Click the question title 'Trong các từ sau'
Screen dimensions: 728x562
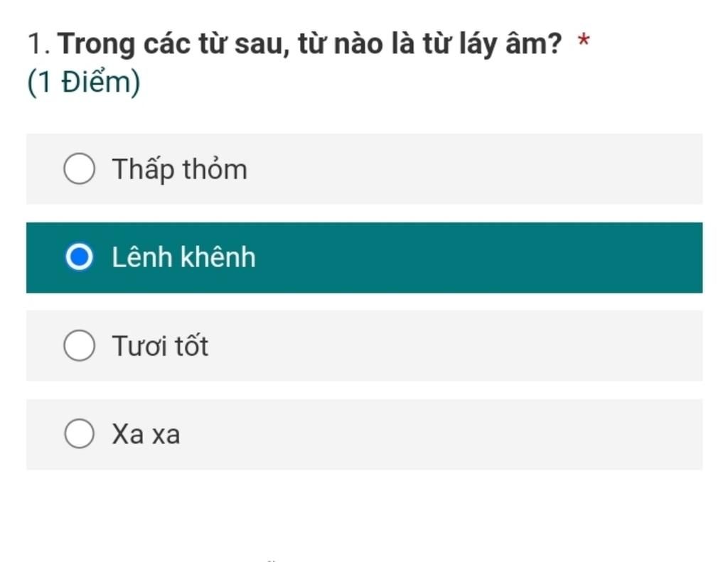[x=173, y=45]
